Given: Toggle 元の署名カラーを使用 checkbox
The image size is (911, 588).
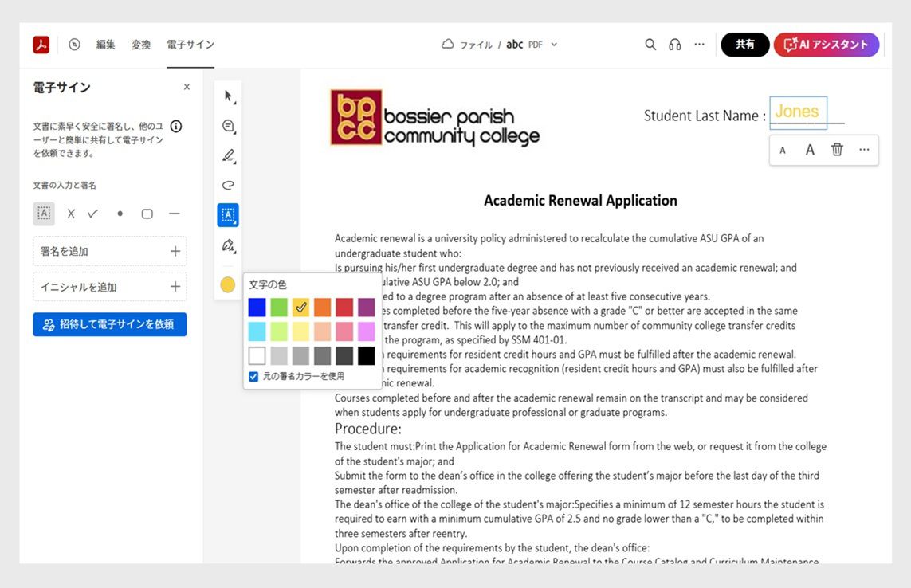Looking at the screenshot, I should [x=253, y=377].
